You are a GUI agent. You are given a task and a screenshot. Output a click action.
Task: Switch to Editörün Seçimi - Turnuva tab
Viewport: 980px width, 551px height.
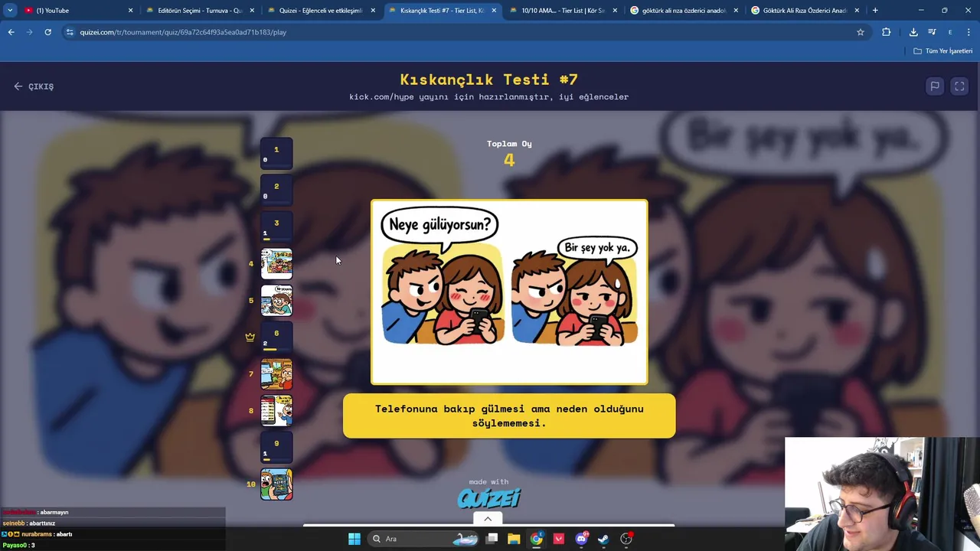[199, 11]
